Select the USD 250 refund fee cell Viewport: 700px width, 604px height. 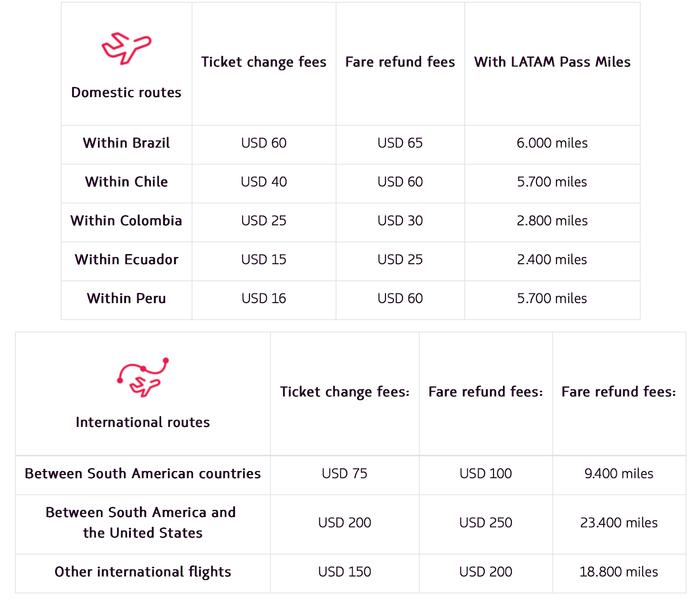pyautogui.click(x=486, y=523)
